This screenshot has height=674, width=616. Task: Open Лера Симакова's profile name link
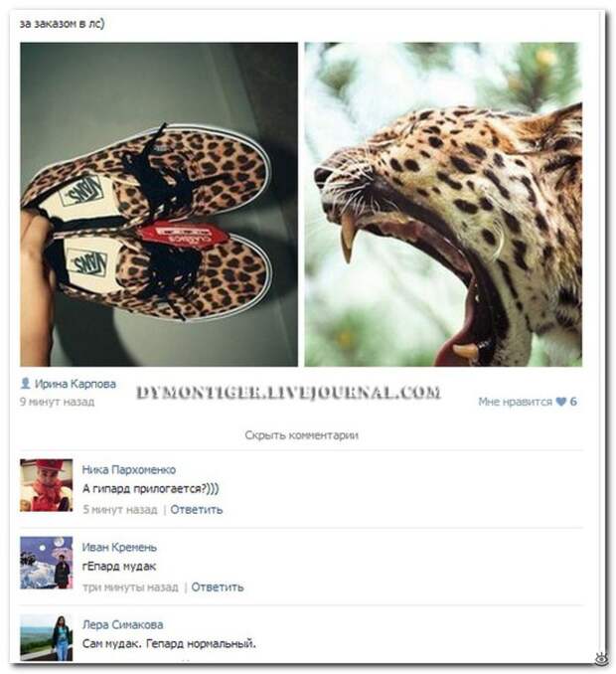pos(122,624)
